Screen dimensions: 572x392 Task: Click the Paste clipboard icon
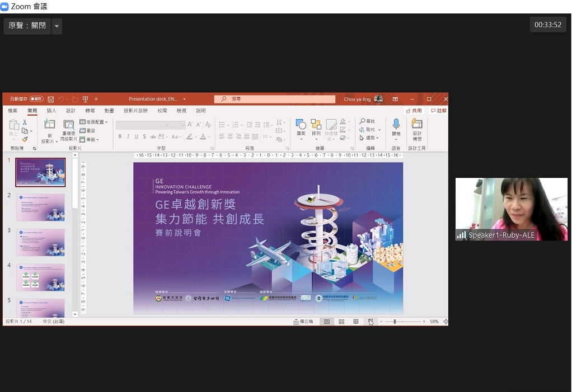[x=14, y=125]
